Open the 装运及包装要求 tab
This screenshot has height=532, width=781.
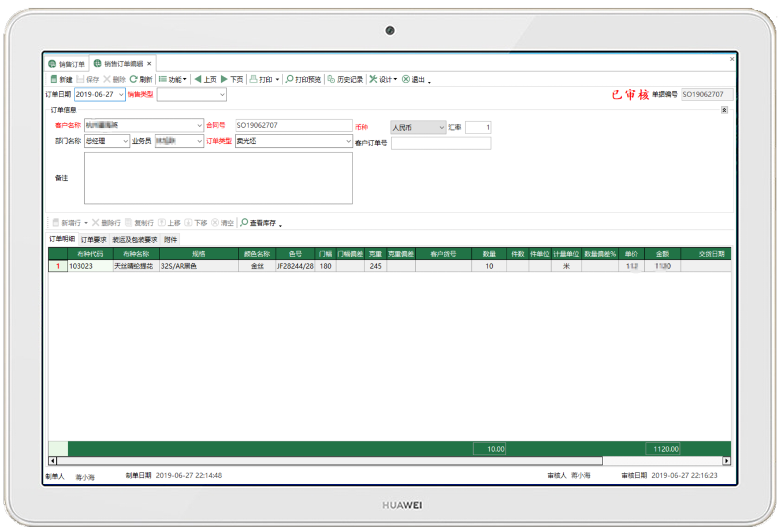tap(135, 239)
